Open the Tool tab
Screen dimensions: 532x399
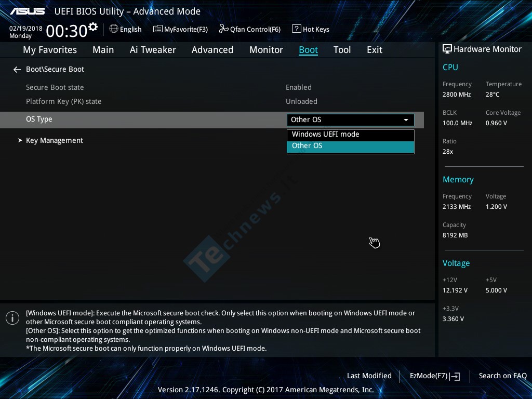[x=342, y=50]
